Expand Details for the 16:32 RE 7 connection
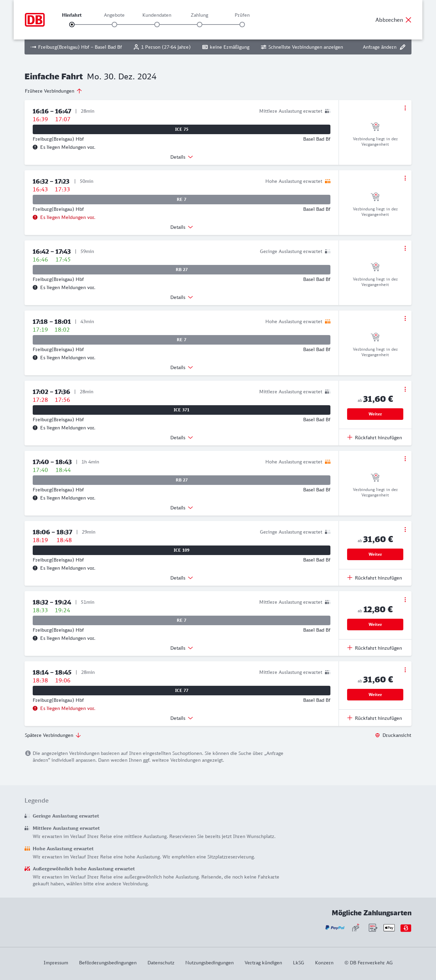This screenshot has height=980, width=436. [182, 227]
